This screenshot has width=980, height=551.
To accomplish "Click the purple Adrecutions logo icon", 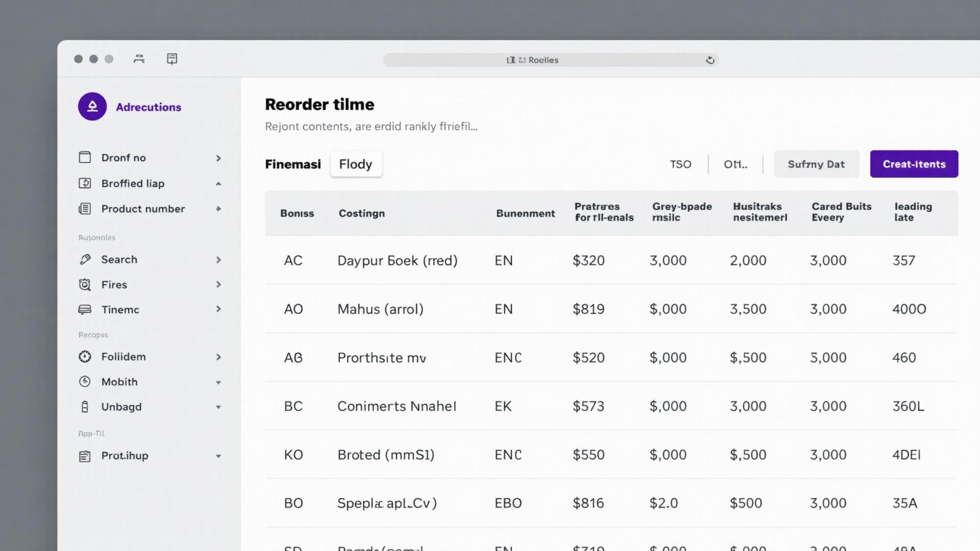I will coord(92,107).
